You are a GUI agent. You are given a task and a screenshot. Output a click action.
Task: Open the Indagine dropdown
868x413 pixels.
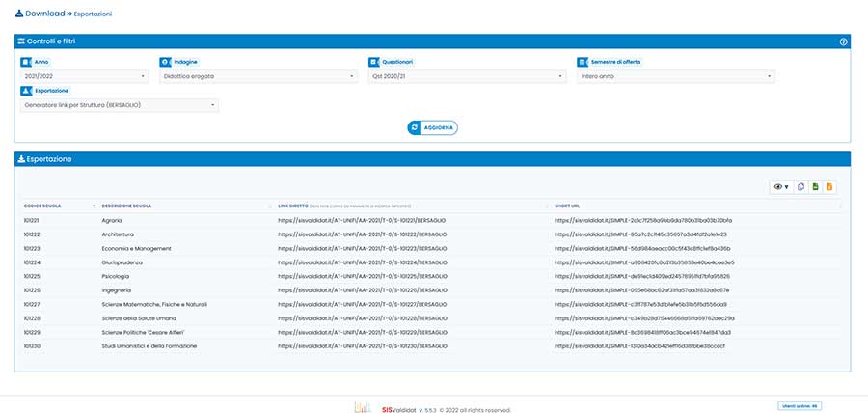point(257,75)
